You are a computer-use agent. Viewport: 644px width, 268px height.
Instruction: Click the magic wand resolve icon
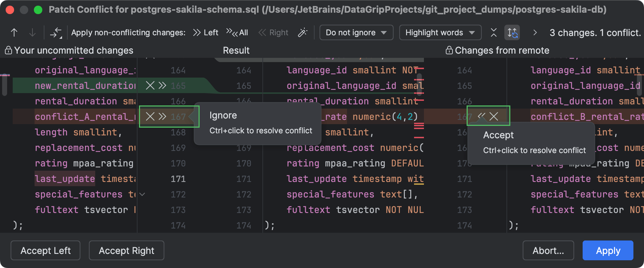pos(303,33)
